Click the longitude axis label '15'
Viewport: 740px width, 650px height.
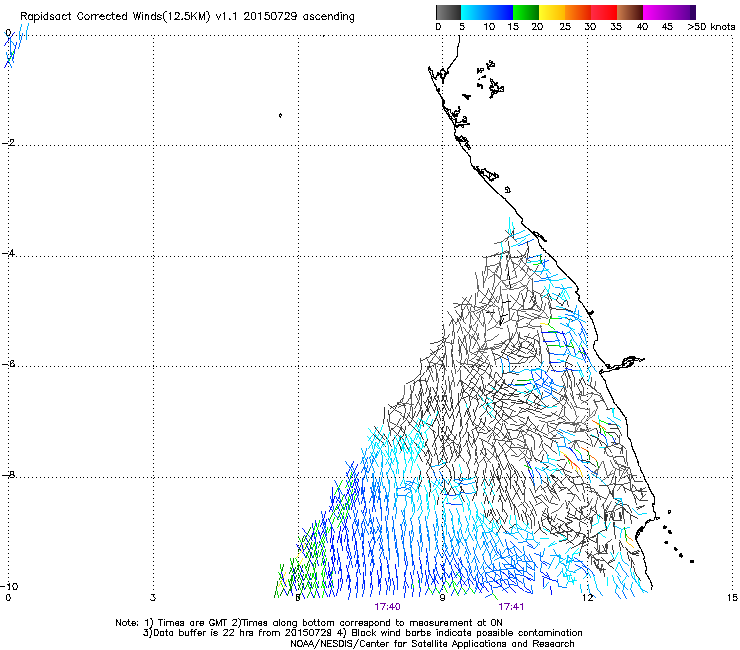click(x=732, y=598)
